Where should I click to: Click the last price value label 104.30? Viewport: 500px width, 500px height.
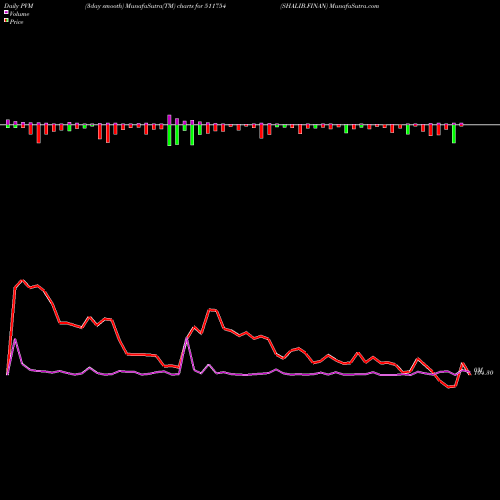483,372
